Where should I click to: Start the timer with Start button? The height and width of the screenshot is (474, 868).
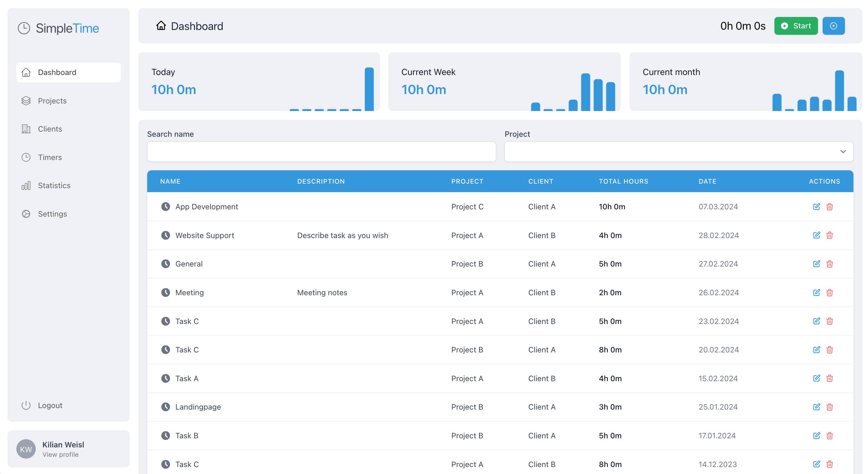point(796,26)
